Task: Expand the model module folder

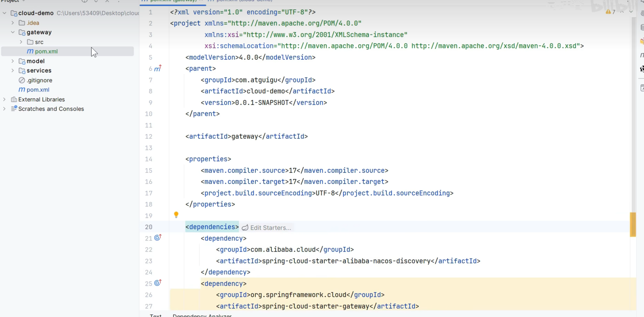Action: point(13,61)
